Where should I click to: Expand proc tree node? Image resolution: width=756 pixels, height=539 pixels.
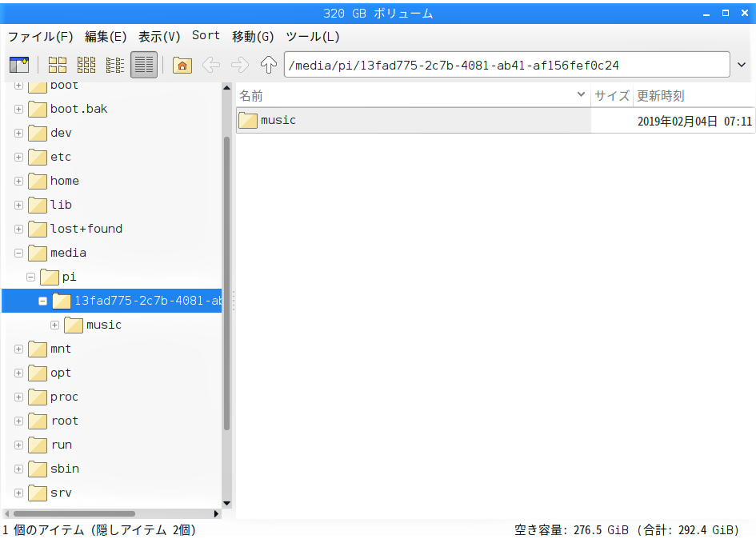click(x=19, y=397)
